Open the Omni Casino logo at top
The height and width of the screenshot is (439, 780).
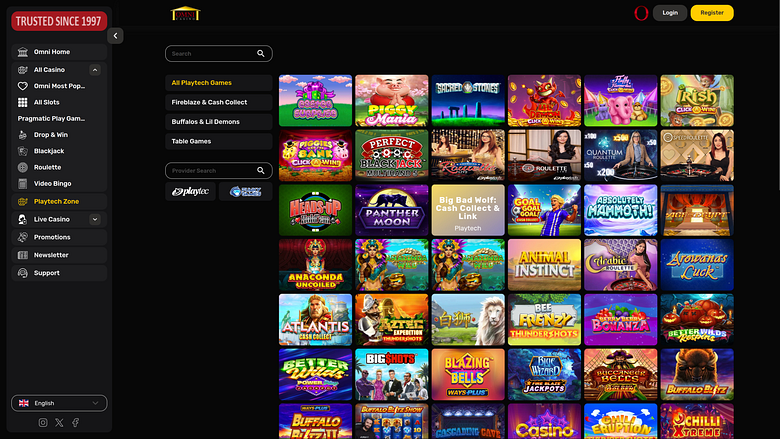pos(185,13)
